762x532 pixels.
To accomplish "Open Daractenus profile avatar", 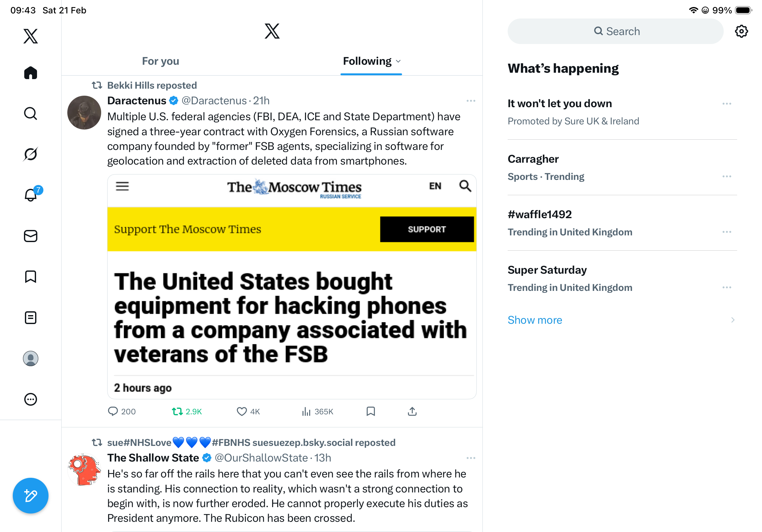I will point(84,113).
